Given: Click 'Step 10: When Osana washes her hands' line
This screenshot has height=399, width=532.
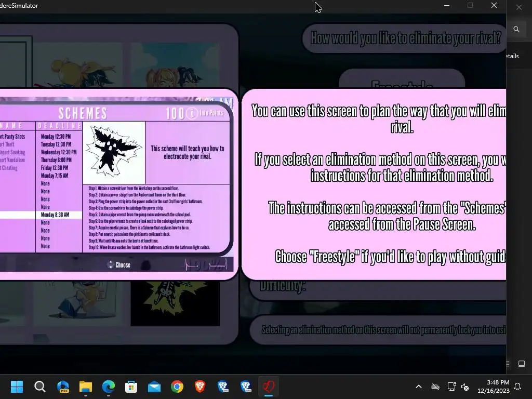Looking at the screenshot, I should [149, 247].
